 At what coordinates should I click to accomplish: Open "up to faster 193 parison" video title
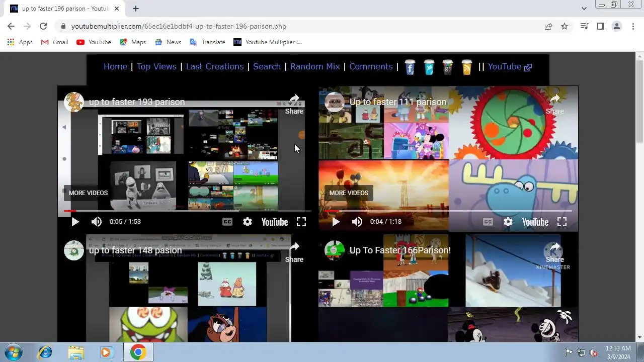(x=137, y=102)
